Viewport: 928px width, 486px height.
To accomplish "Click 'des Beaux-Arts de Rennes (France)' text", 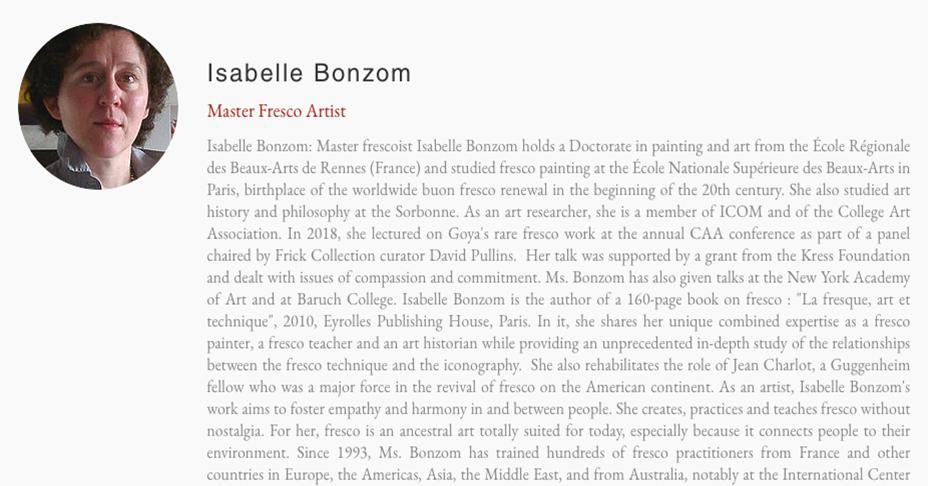I will [314, 168].
